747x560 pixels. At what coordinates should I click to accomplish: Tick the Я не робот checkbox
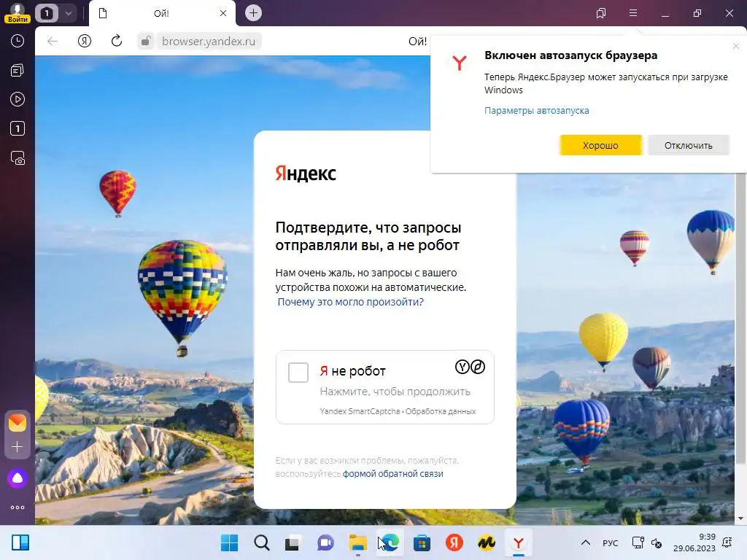298,373
